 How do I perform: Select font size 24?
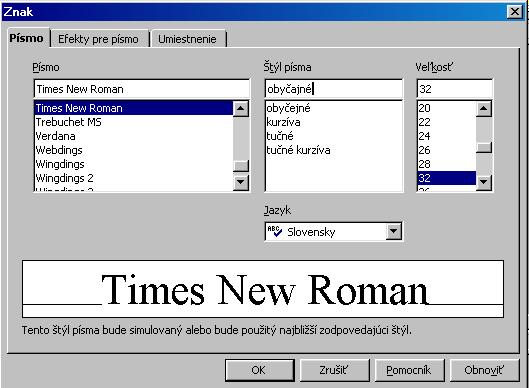click(447, 136)
